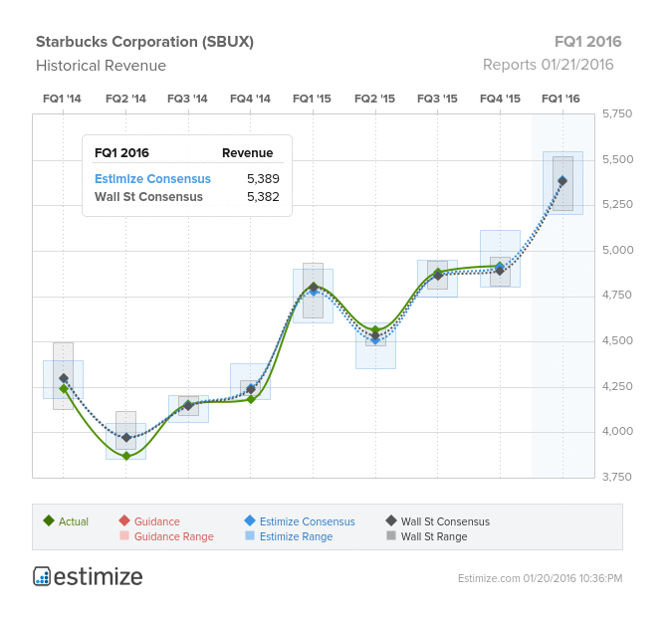Click Wall St Consensus in the tooltip
This screenshot has width=672, height=617.
coord(148,197)
